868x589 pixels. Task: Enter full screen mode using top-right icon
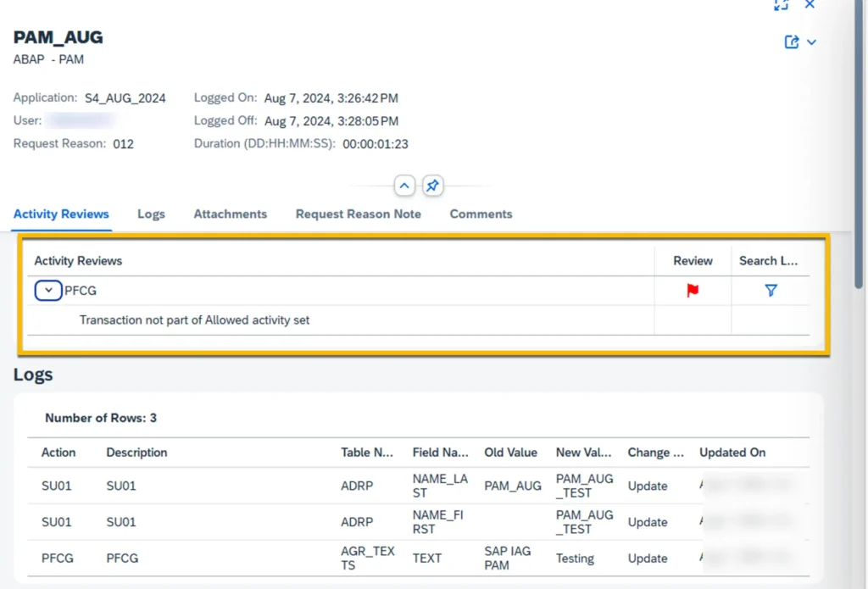click(x=782, y=4)
